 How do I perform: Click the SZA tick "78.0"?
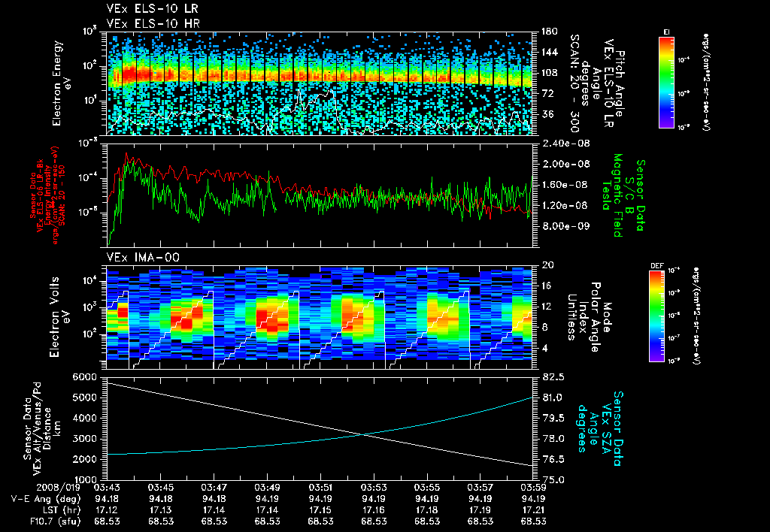pyautogui.click(x=553, y=439)
